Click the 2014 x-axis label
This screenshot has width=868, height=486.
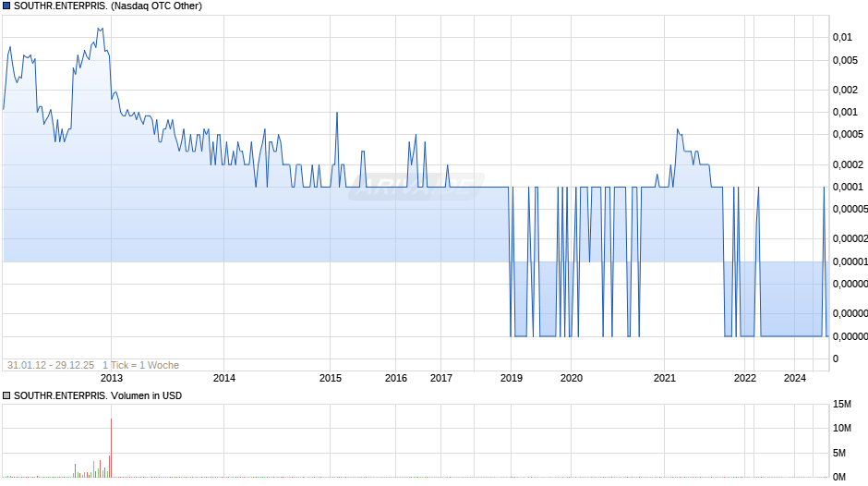224,378
